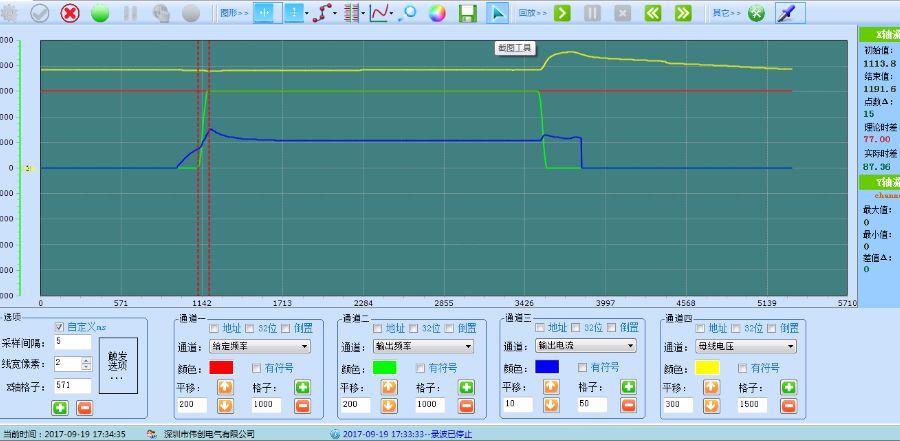Click the 采样间隔 input field
Screen dimensions: 900x441
(73, 342)
